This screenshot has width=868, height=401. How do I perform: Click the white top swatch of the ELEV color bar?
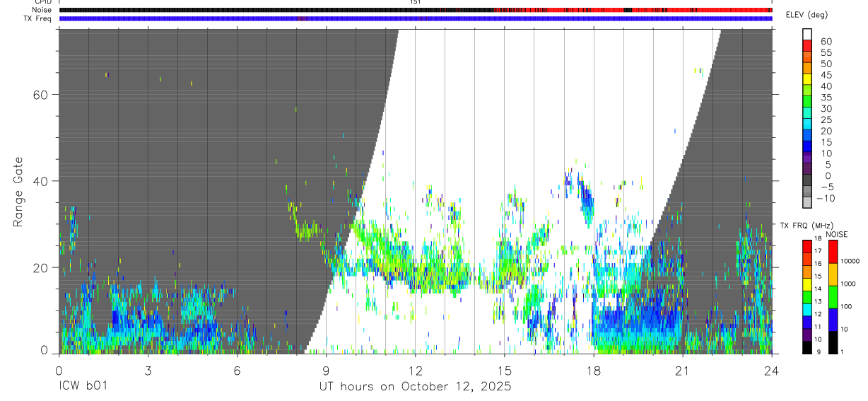[807, 34]
